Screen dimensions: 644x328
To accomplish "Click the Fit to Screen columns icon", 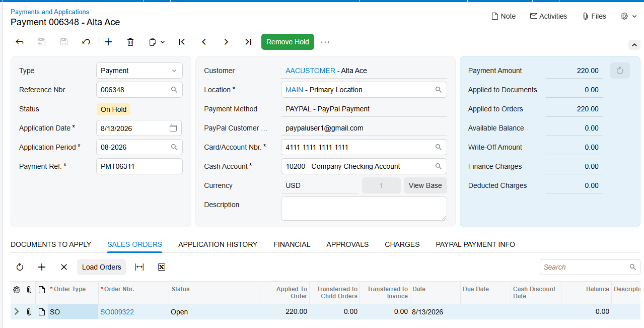I will (139, 267).
